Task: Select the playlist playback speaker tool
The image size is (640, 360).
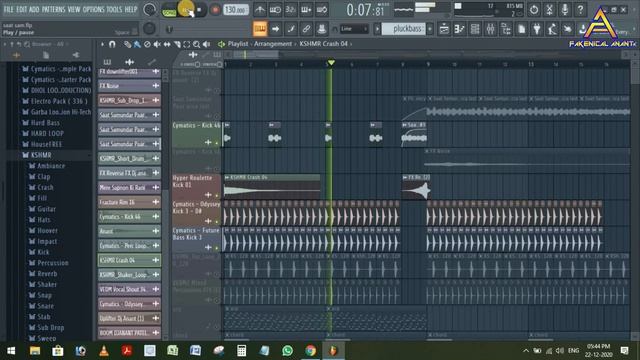Action: point(207,44)
